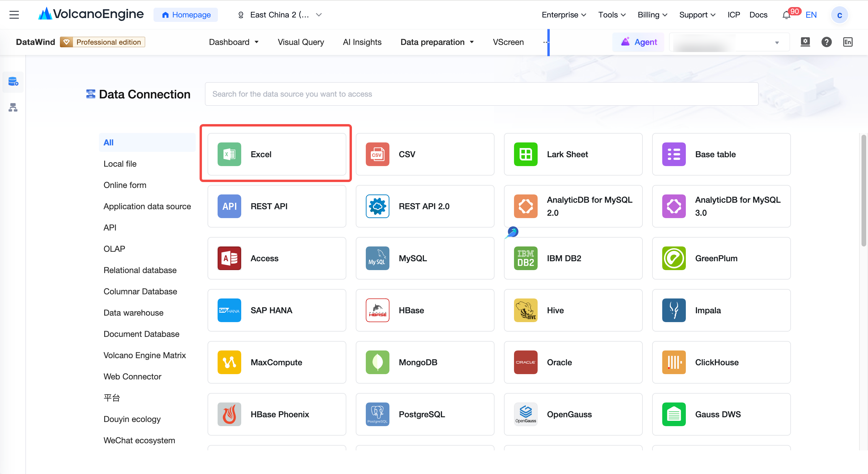Choose the CSV data source

tap(425, 154)
